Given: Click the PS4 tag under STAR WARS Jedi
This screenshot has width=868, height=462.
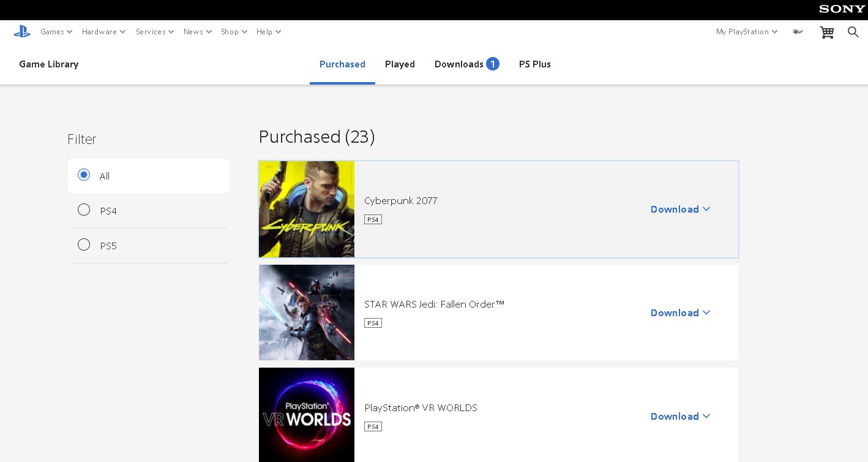Looking at the screenshot, I should 373,323.
